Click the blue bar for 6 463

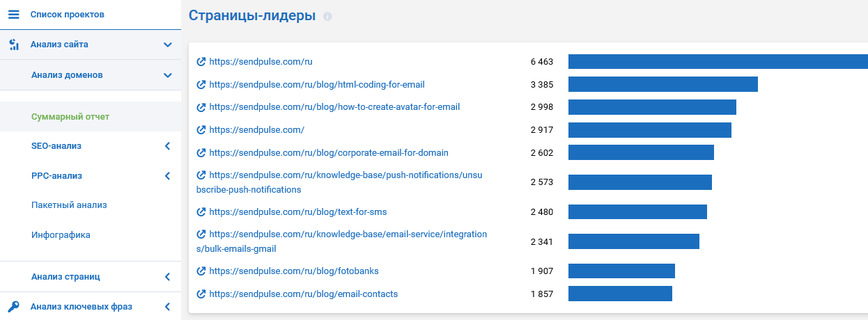click(x=718, y=62)
